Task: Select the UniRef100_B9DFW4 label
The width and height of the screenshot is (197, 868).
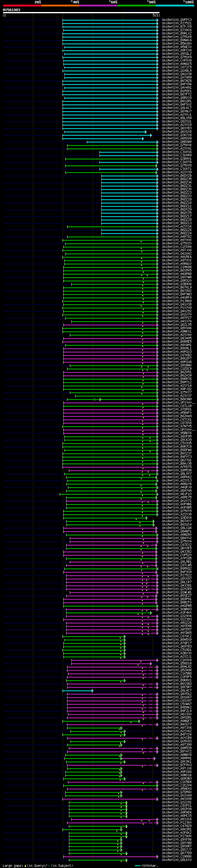Action: pyautogui.click(x=177, y=450)
